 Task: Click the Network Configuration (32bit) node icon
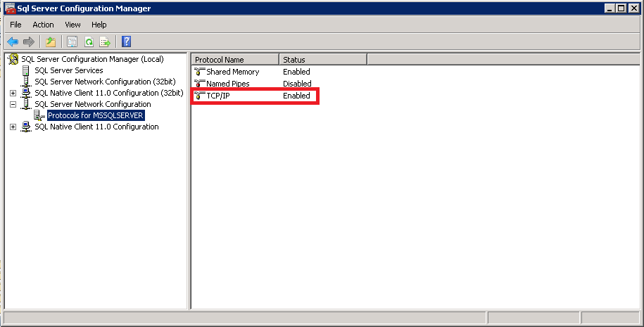26,82
